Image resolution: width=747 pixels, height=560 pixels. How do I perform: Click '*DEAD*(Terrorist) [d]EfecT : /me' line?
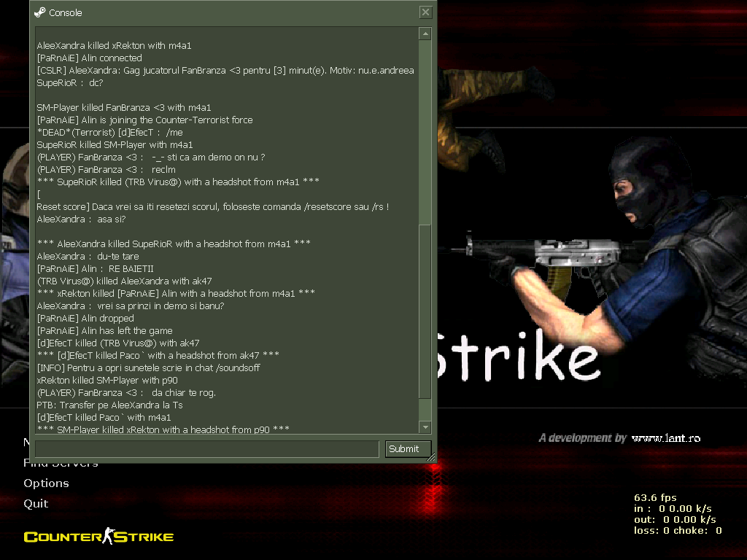pyautogui.click(x=109, y=133)
